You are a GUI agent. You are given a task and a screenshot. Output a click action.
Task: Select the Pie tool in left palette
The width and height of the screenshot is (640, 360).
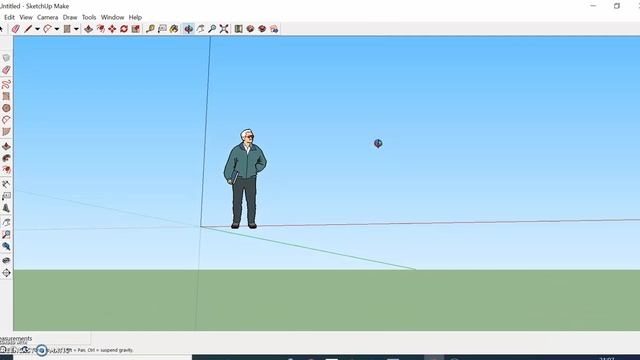[6, 132]
